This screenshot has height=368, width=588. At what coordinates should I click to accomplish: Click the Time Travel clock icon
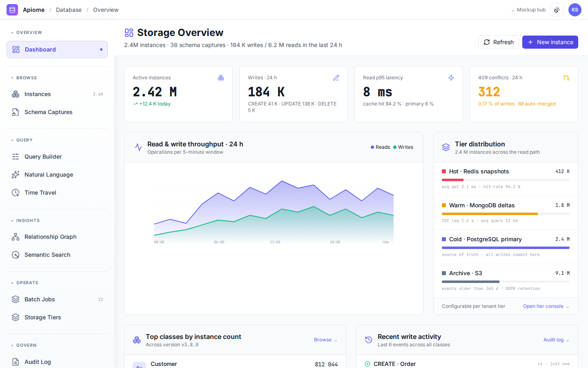coord(16,193)
